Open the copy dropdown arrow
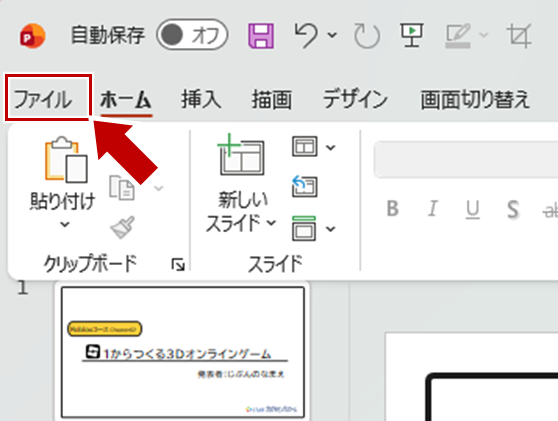558x421 pixels. point(159,188)
